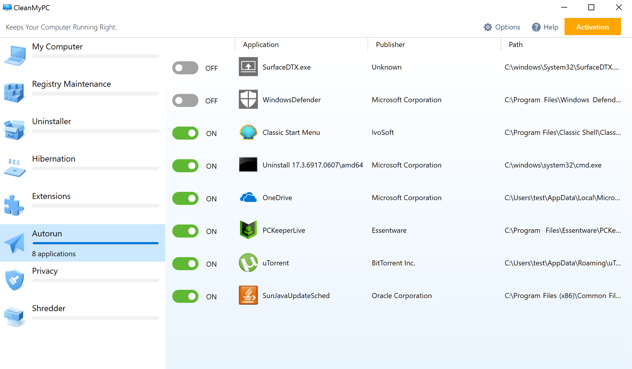Click "Keeps Your Computer Running Right" tagline
This screenshot has width=632, height=369.
pyautogui.click(x=61, y=27)
